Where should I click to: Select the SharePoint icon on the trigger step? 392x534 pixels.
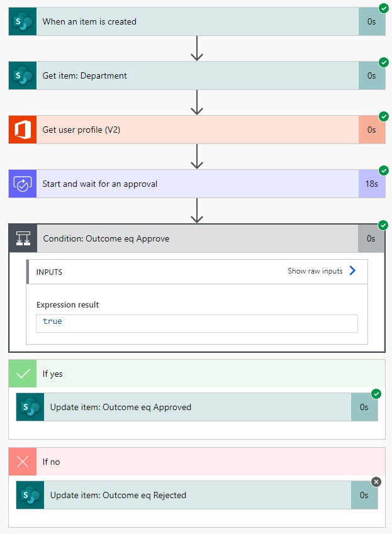pos(21,21)
